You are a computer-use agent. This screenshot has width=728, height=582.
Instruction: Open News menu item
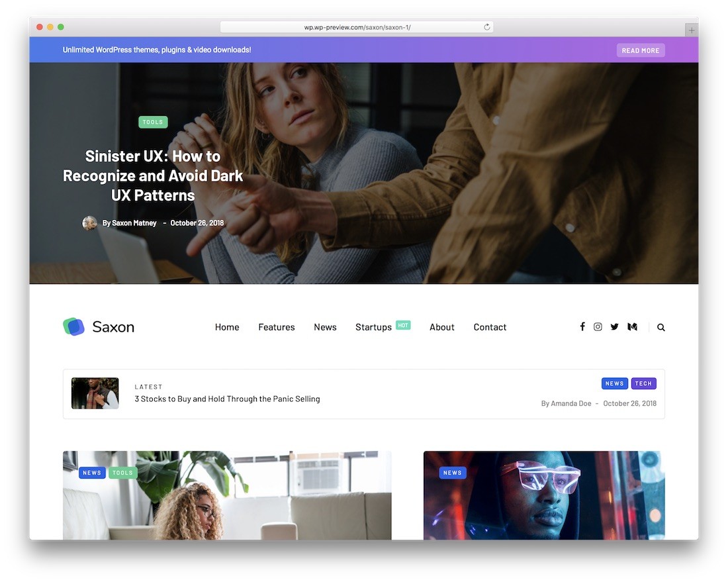click(325, 327)
